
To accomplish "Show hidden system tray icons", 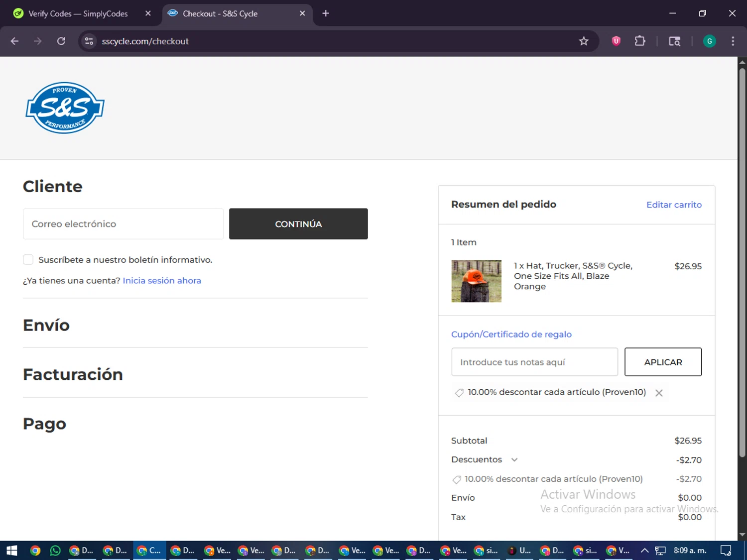I will tap(644, 550).
